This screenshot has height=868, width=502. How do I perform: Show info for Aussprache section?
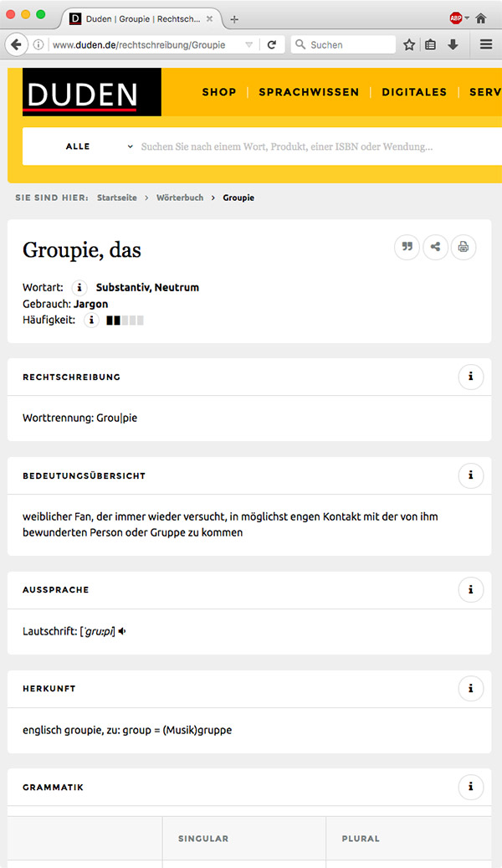471,589
